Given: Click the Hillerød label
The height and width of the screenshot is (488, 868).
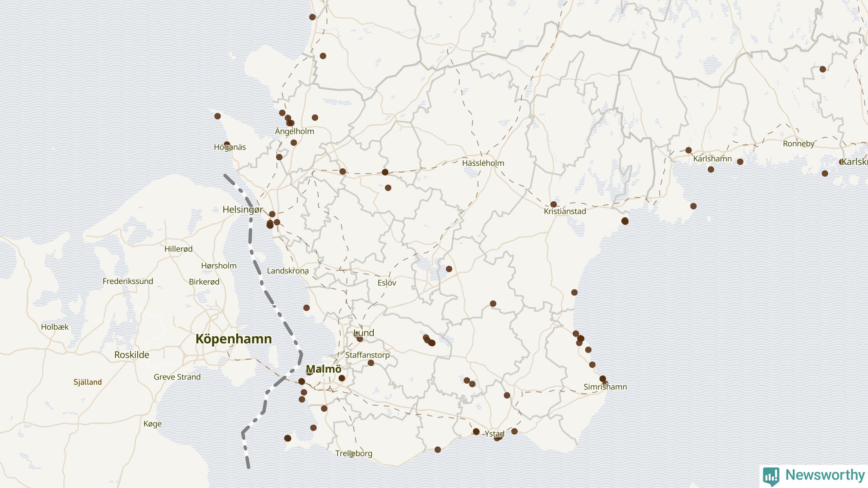Looking at the screenshot, I should [178, 249].
